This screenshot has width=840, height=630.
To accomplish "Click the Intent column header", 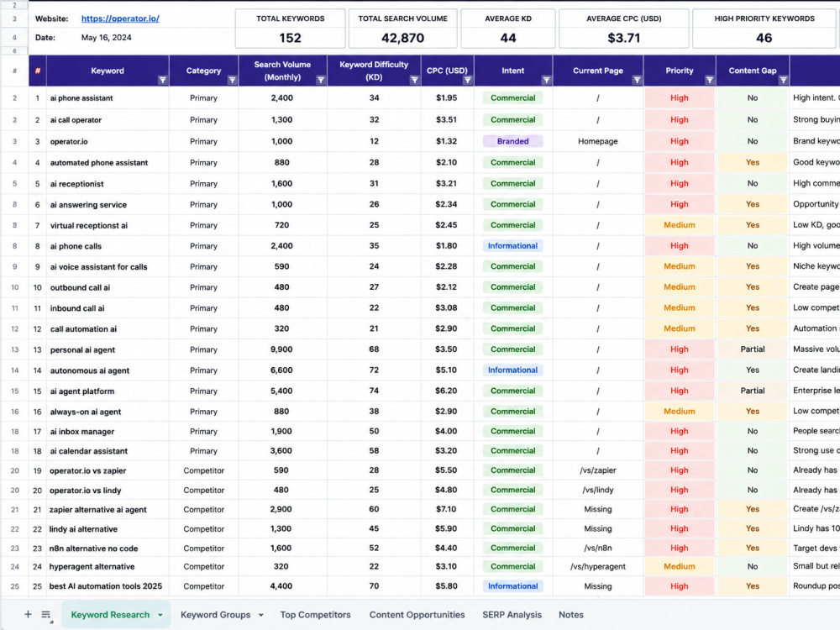I will (512, 71).
